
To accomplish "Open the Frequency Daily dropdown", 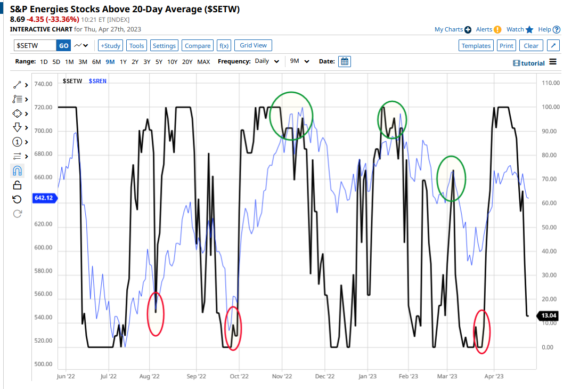I will 266,61.
